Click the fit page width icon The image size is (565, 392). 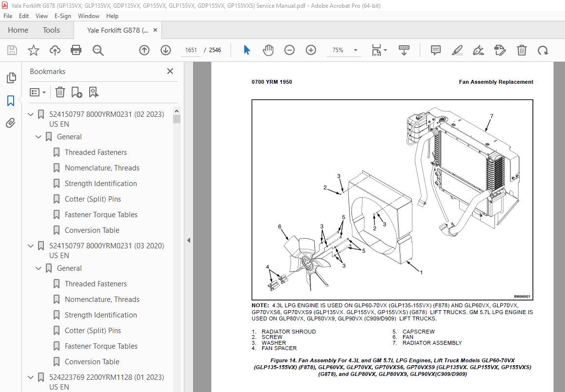tap(376, 50)
